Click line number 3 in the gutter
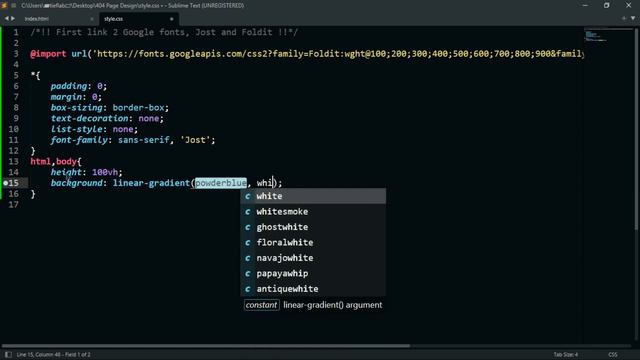 coord(16,54)
